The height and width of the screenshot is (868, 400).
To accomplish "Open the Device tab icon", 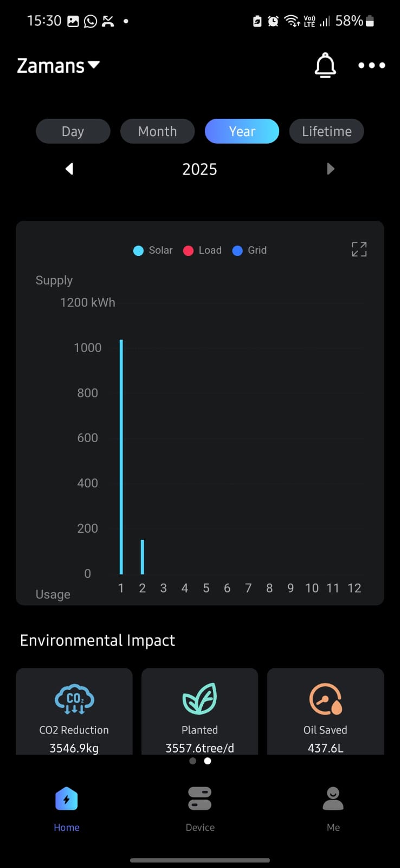I will 200,799.
